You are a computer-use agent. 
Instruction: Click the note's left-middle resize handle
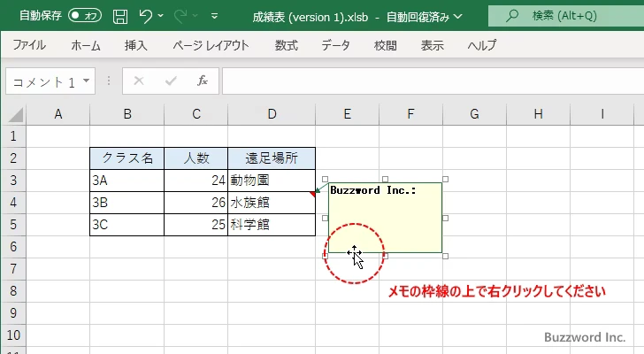pyautogui.click(x=325, y=218)
